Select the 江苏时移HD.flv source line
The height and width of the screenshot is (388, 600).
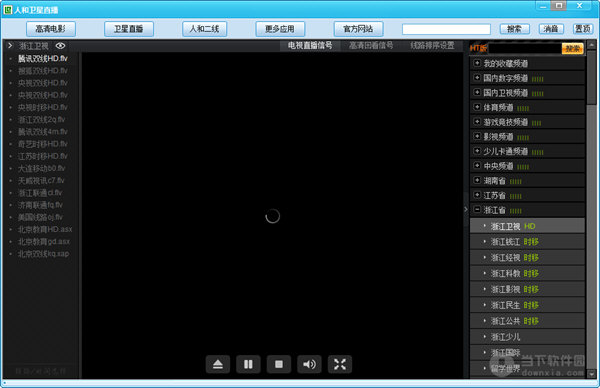43,156
